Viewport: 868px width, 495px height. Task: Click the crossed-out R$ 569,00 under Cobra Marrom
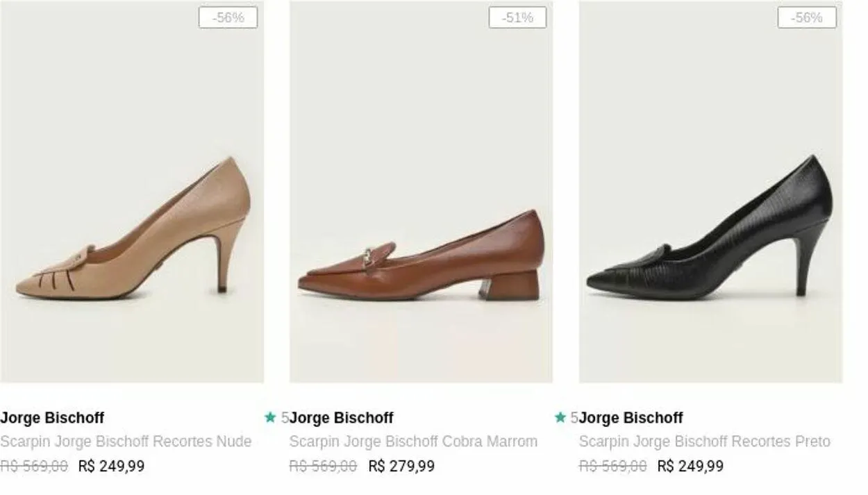coord(323,466)
